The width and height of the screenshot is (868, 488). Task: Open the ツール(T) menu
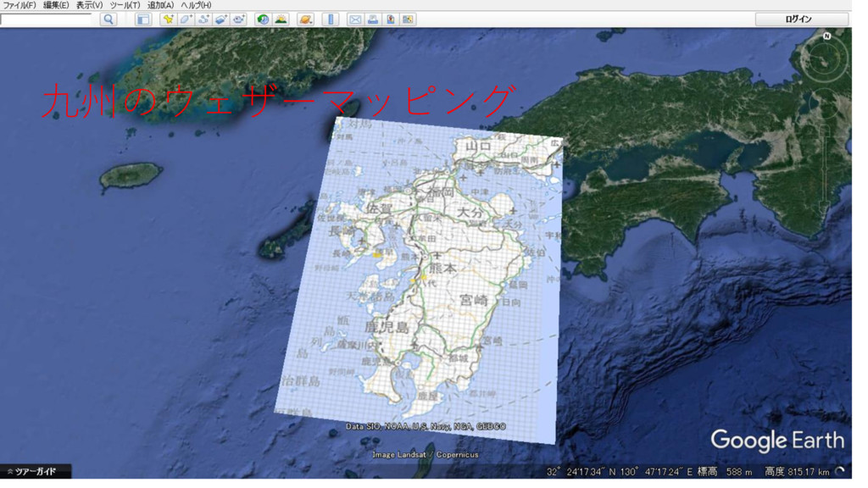click(x=125, y=5)
